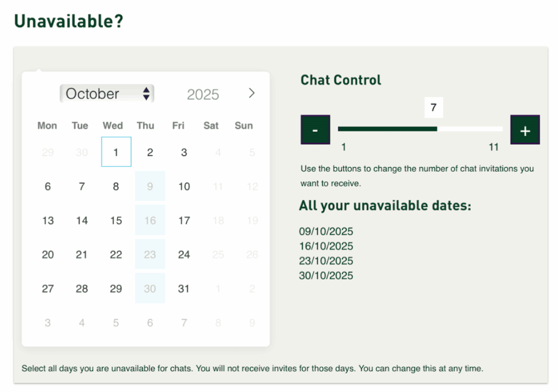Toggle unavailable date 9 October
The image size is (558, 392).
(150, 187)
